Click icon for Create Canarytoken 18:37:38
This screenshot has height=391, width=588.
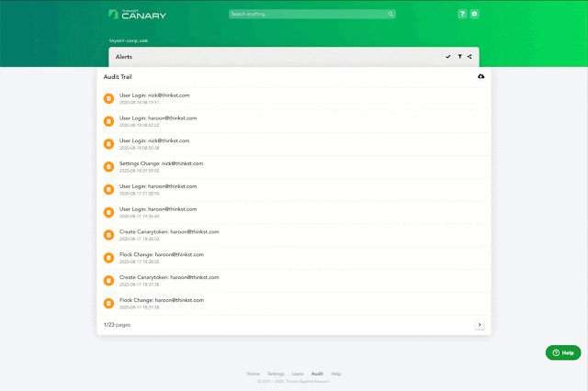coord(108,281)
